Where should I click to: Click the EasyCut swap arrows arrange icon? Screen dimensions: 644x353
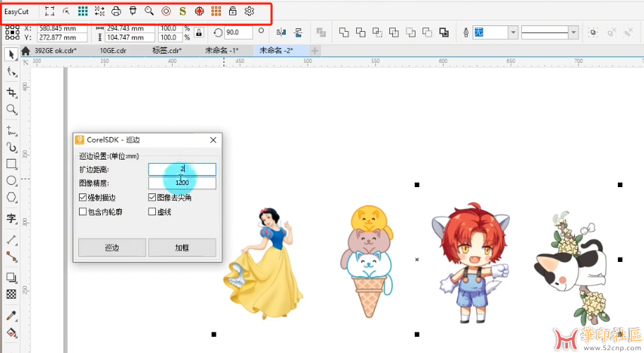[x=99, y=11]
